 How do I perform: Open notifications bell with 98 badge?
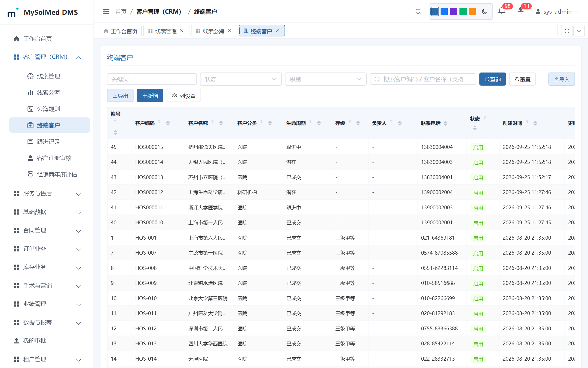(502, 11)
